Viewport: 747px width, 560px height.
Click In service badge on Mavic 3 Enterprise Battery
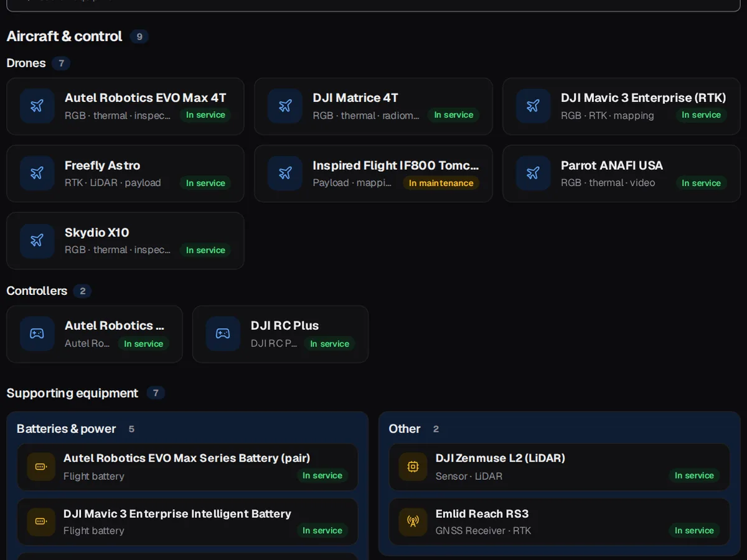point(322,530)
